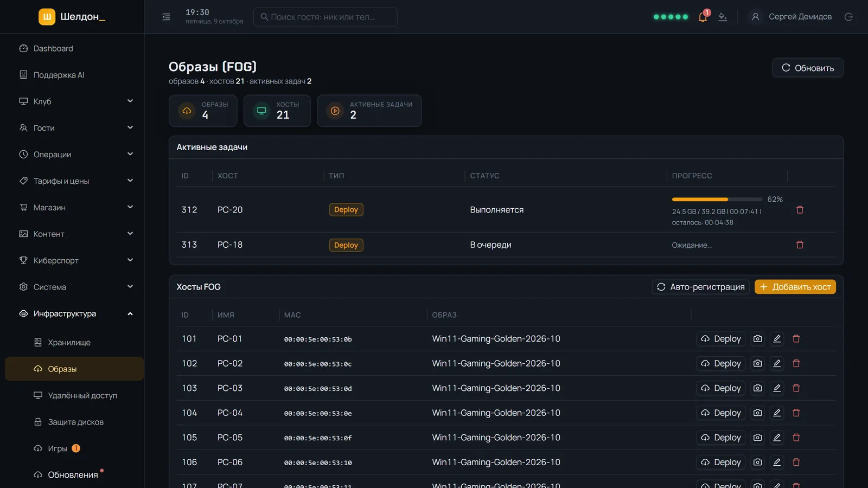Open Защита дисков page
Image resolution: width=868 pixels, height=488 pixels.
click(75, 422)
